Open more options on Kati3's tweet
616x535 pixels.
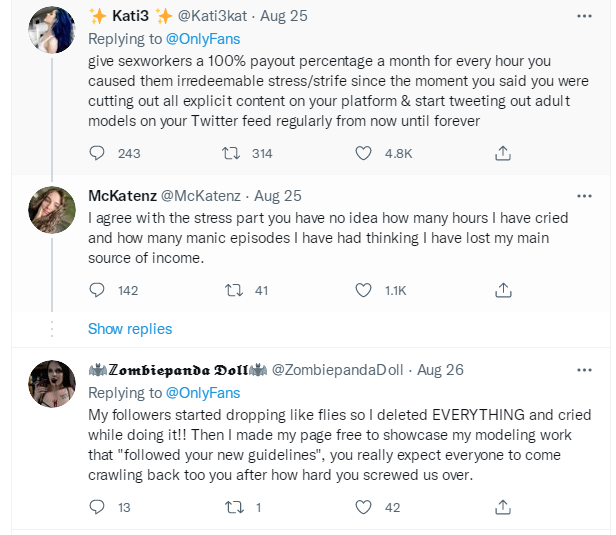coord(583,17)
